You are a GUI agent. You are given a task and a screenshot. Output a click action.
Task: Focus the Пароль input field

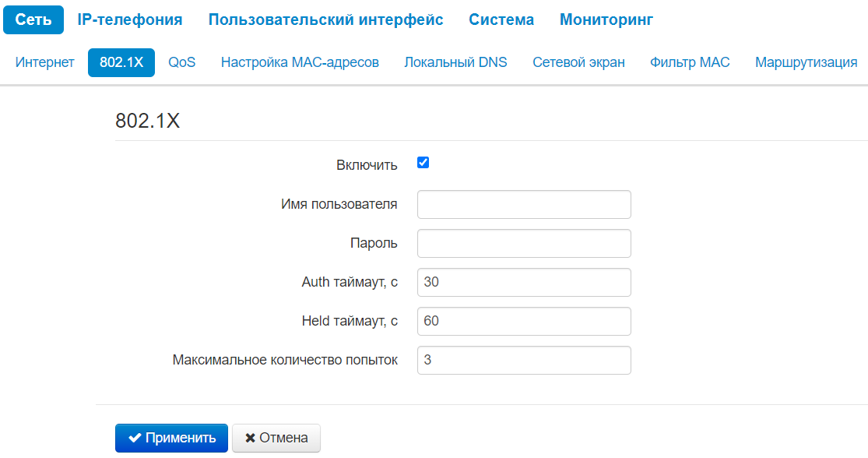coord(524,243)
